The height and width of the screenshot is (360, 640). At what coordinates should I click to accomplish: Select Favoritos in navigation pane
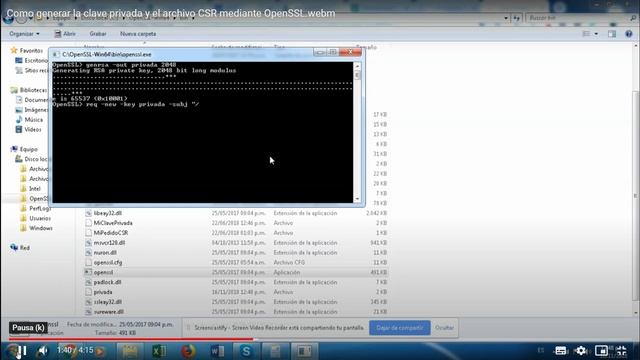coord(31,51)
